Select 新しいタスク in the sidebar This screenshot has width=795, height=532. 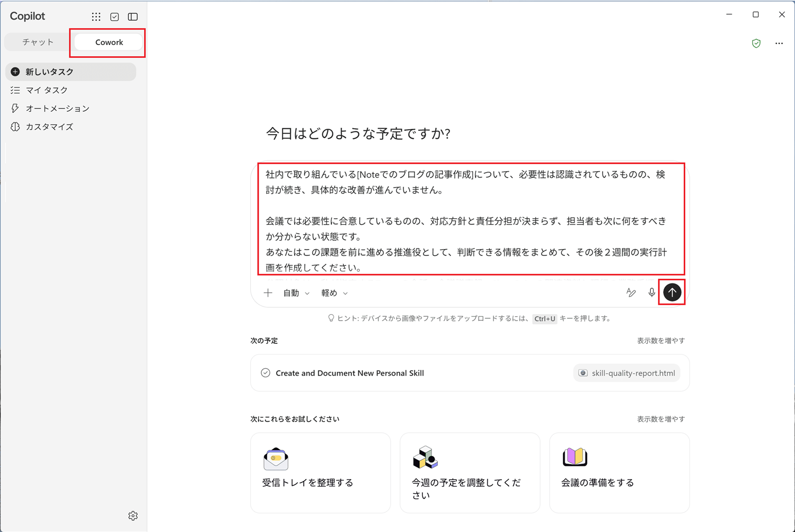click(70, 72)
